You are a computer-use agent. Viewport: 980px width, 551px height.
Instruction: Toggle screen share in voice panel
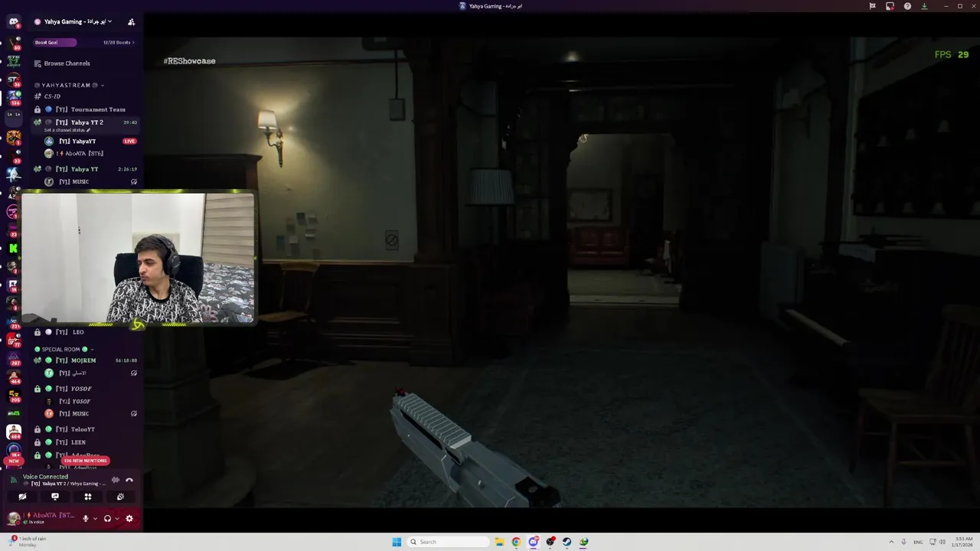click(55, 497)
